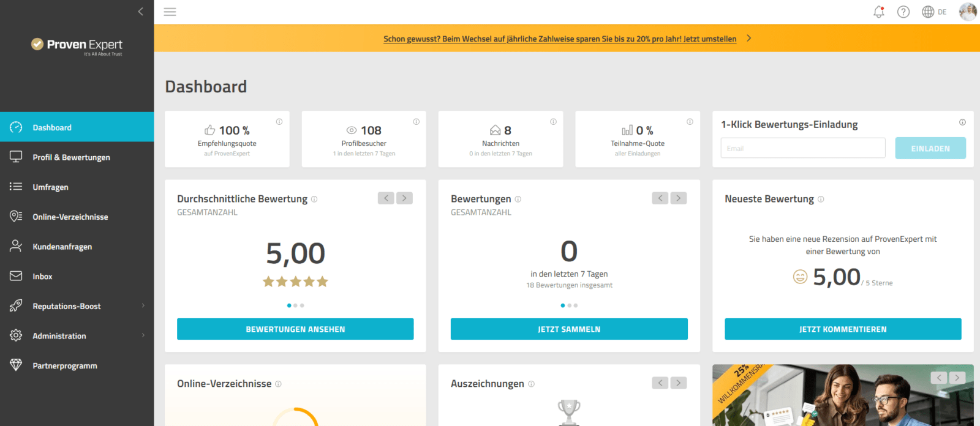Screen dimensions: 980x426
Task: Open Kundenanfragen menu item
Action: pos(77,246)
